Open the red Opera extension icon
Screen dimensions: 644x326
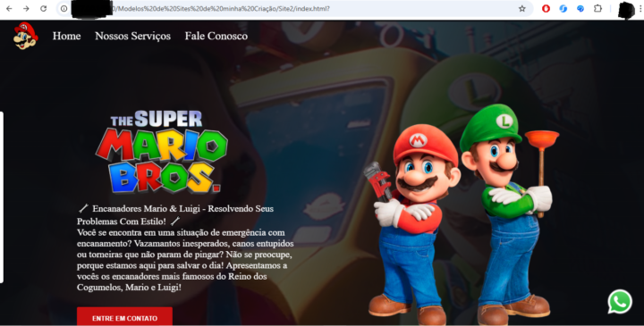(x=546, y=9)
